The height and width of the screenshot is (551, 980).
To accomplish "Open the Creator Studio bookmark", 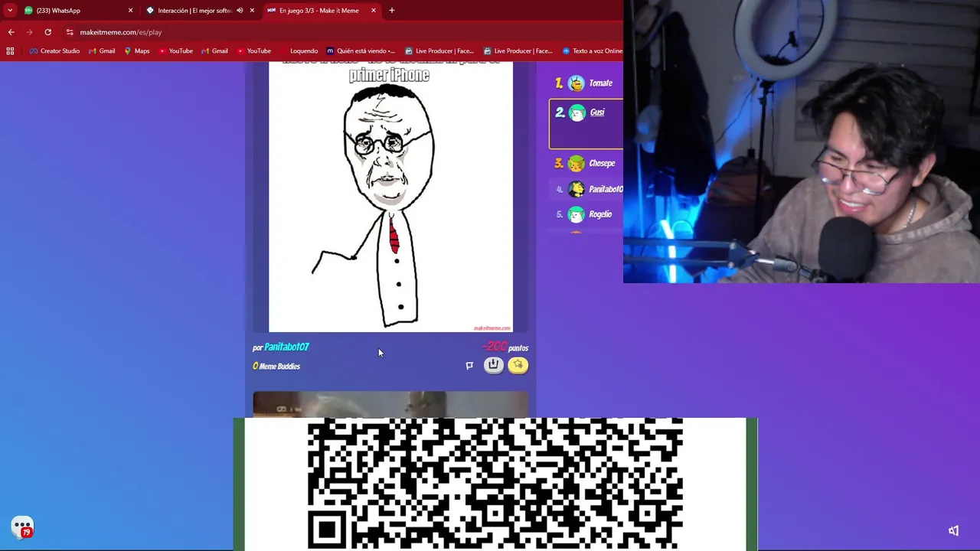I will pyautogui.click(x=54, y=51).
